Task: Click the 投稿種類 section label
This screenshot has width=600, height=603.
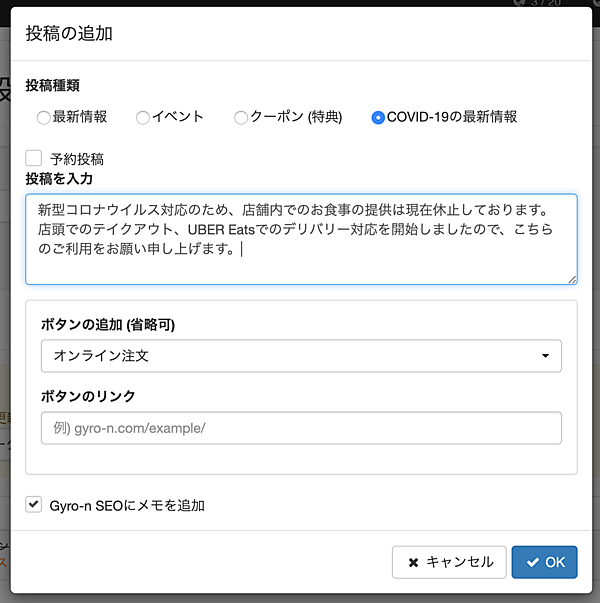Action: point(52,86)
